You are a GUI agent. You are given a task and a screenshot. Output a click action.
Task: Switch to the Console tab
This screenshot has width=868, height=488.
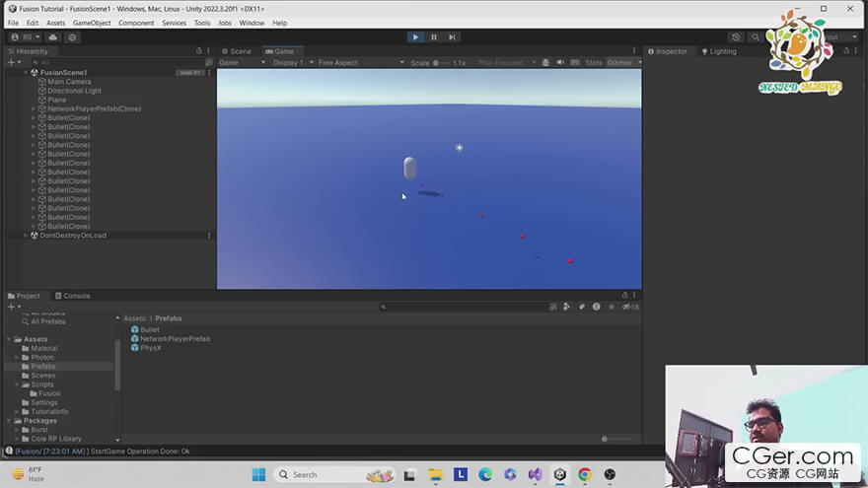tap(73, 296)
